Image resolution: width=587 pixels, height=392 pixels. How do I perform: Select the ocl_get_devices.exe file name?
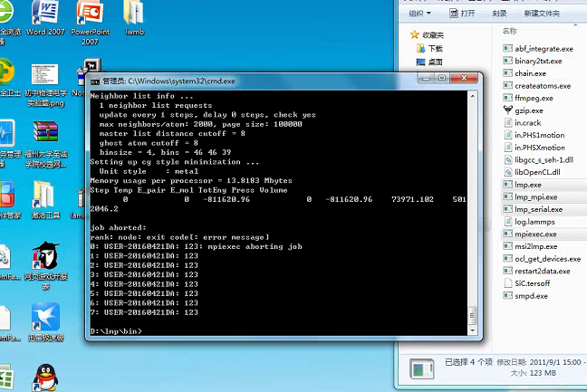[x=548, y=259]
